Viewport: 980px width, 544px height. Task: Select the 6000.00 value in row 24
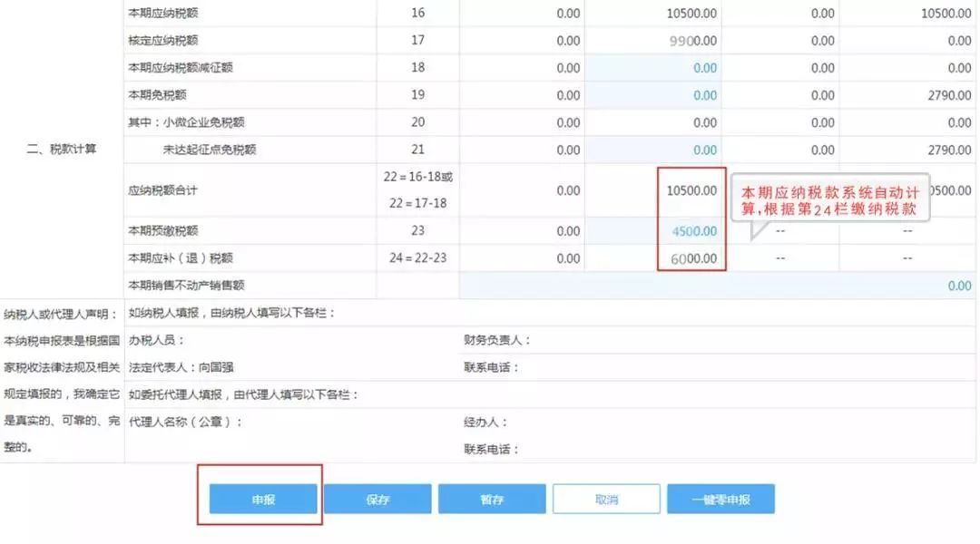pyautogui.click(x=694, y=258)
